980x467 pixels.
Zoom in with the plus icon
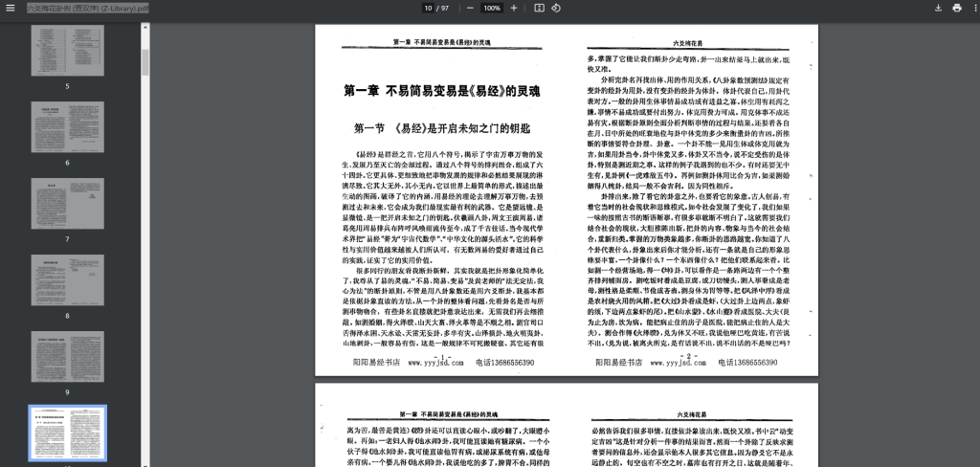pos(514,8)
